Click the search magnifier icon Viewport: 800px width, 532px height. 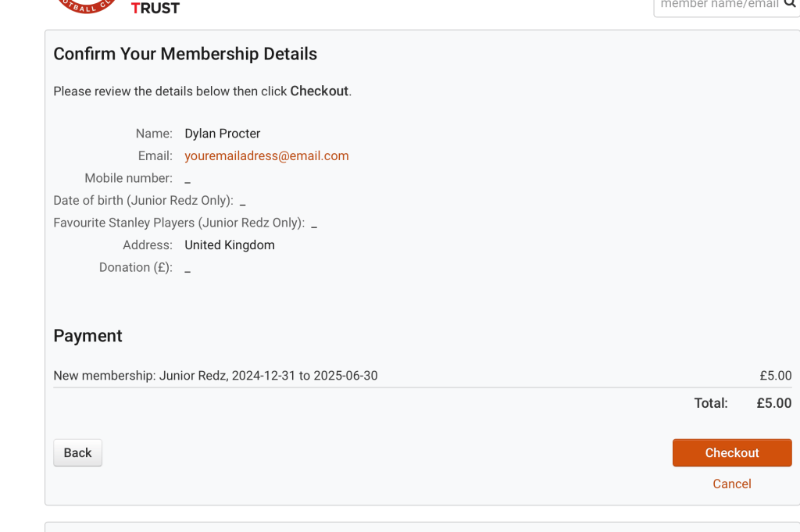(x=790, y=4)
